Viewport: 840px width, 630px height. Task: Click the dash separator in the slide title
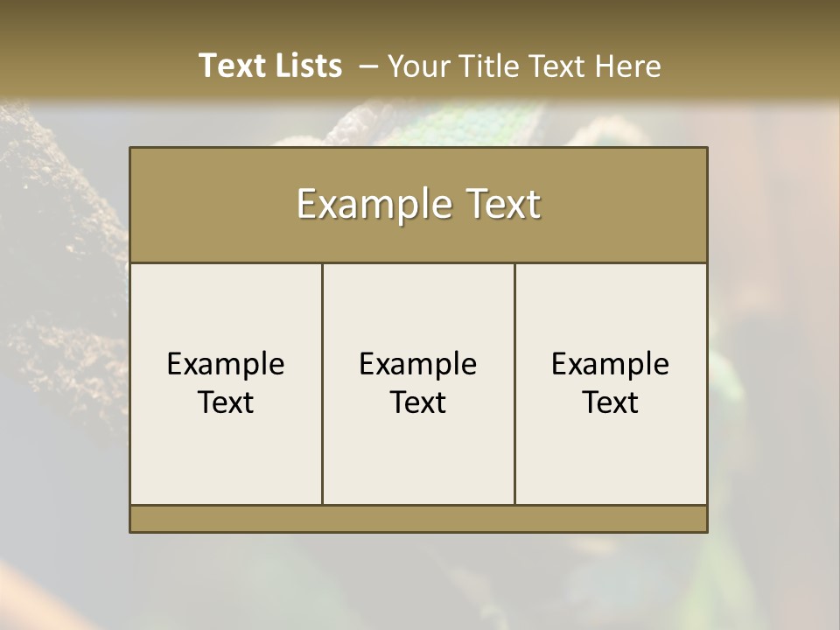click(x=367, y=66)
